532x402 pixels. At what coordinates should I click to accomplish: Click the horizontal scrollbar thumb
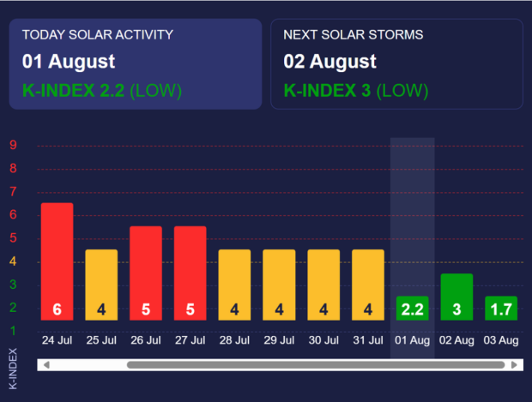point(316,365)
